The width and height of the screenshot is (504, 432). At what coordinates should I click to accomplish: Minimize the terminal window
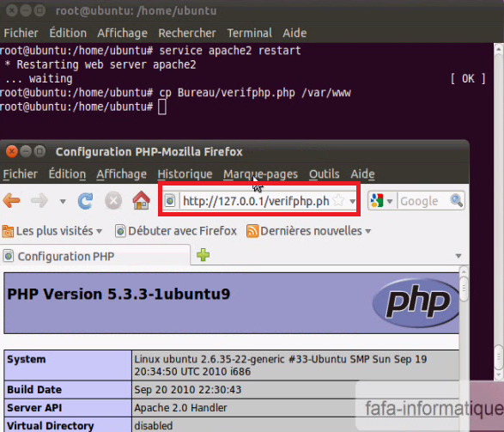coord(26,10)
